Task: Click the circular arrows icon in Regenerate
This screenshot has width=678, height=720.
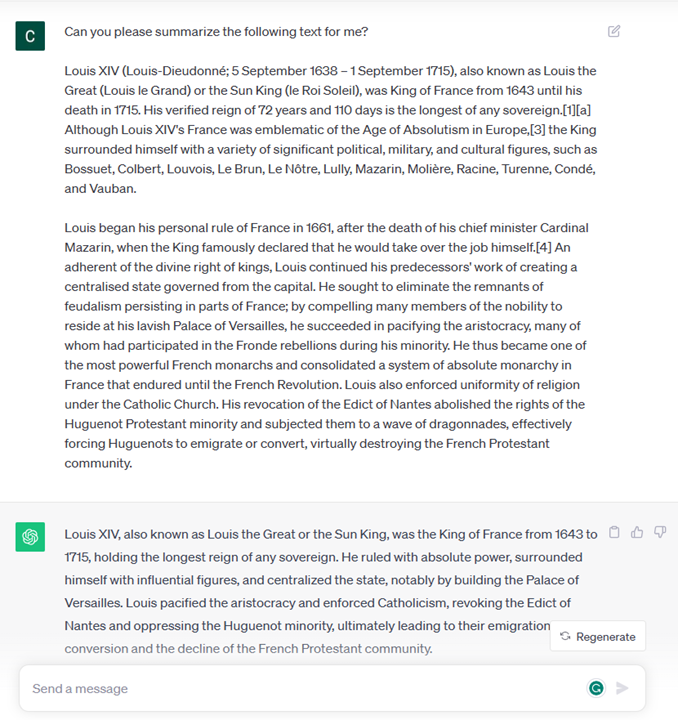Action: (x=565, y=636)
